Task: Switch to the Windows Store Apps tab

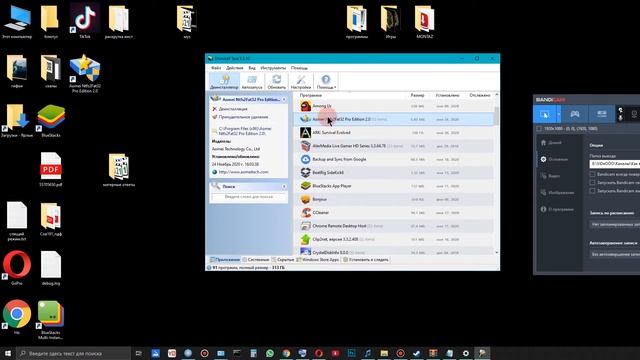Action: [x=318, y=260]
